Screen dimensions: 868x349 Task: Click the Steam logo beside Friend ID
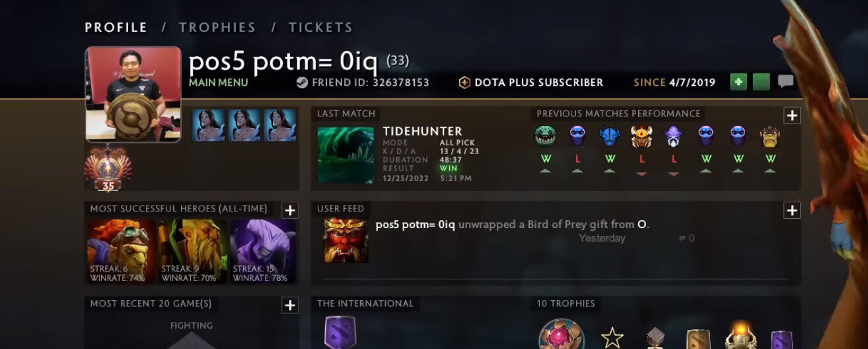point(301,83)
